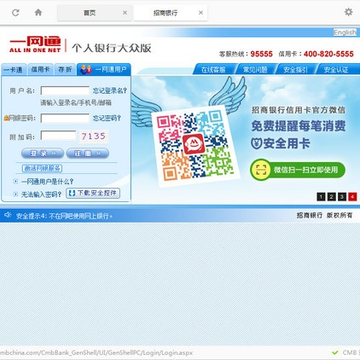Click the lock icon beside 网银密码
This screenshot has height=360, width=360.
(x=6, y=118)
